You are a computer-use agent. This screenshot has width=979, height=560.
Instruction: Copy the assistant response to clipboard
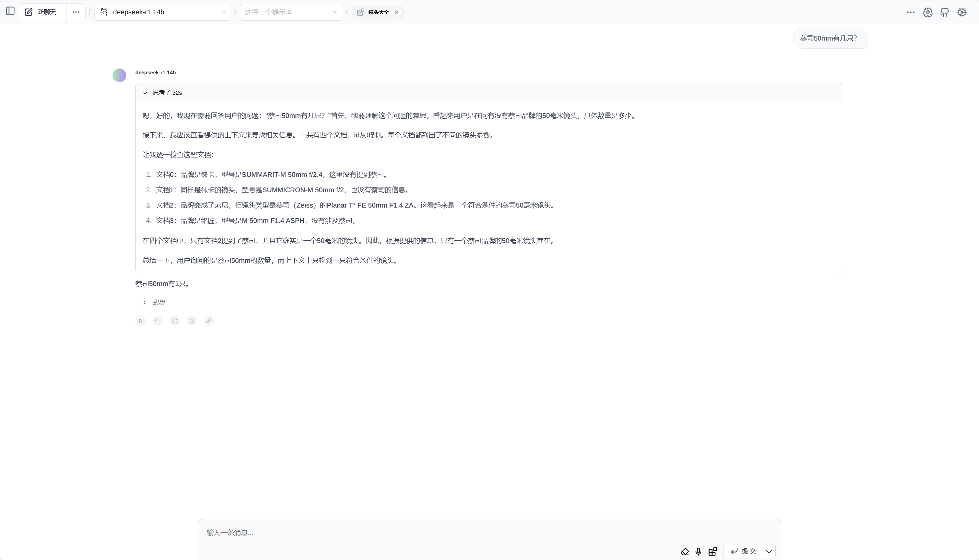[158, 321]
